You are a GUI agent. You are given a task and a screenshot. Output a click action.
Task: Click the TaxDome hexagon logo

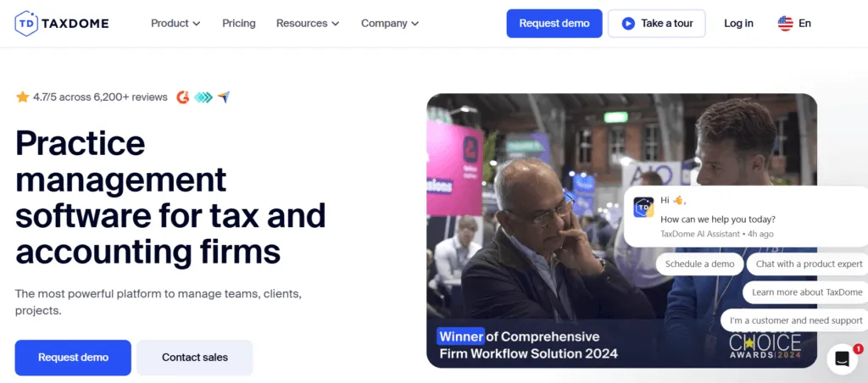point(26,23)
